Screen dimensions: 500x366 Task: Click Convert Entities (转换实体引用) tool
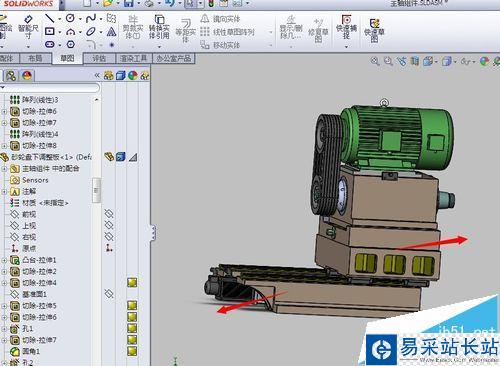click(x=159, y=27)
